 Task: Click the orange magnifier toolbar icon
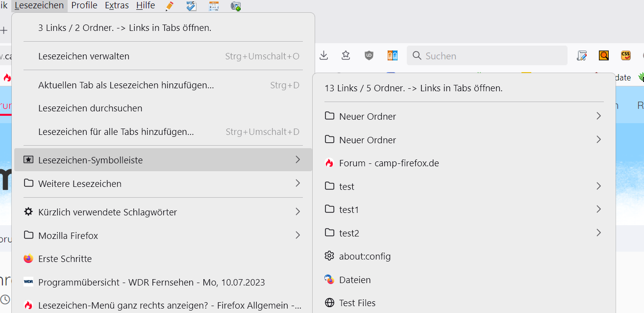tap(604, 55)
